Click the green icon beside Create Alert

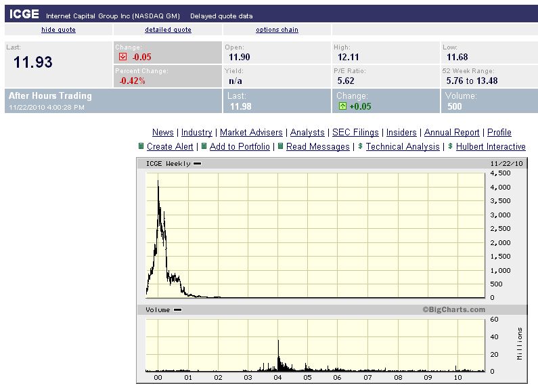[141, 146]
